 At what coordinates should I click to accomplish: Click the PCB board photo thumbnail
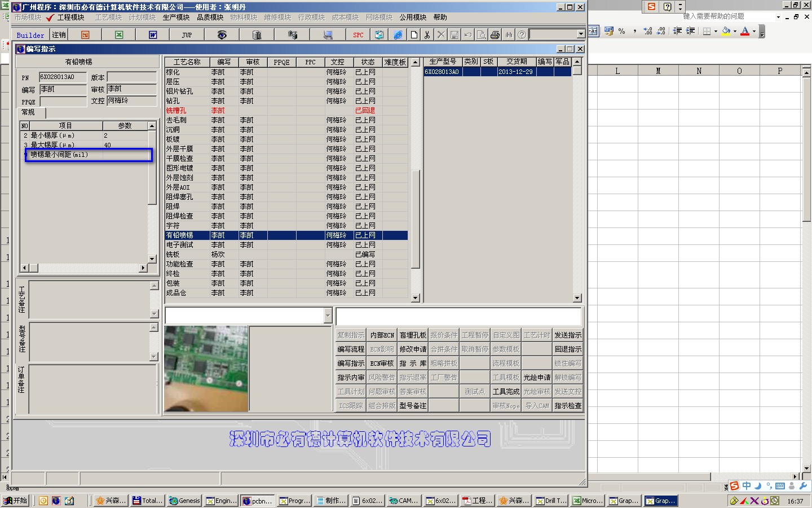point(206,369)
